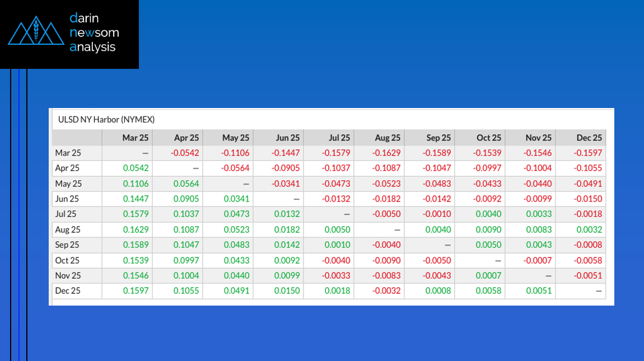The width and height of the screenshot is (644, 361).
Task: Click the -0.1106 value in Mar 25 row
Action: coord(235,153)
